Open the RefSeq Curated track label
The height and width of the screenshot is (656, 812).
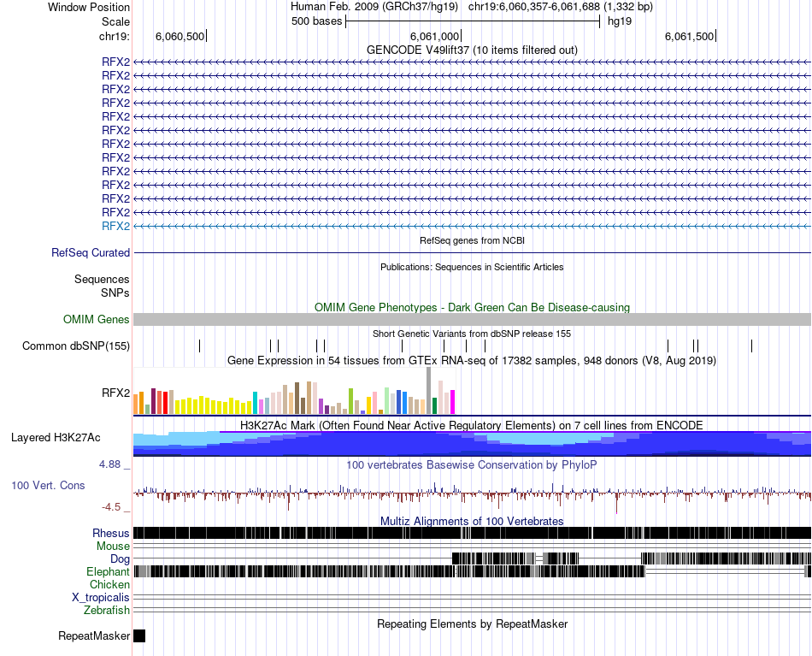91,252
